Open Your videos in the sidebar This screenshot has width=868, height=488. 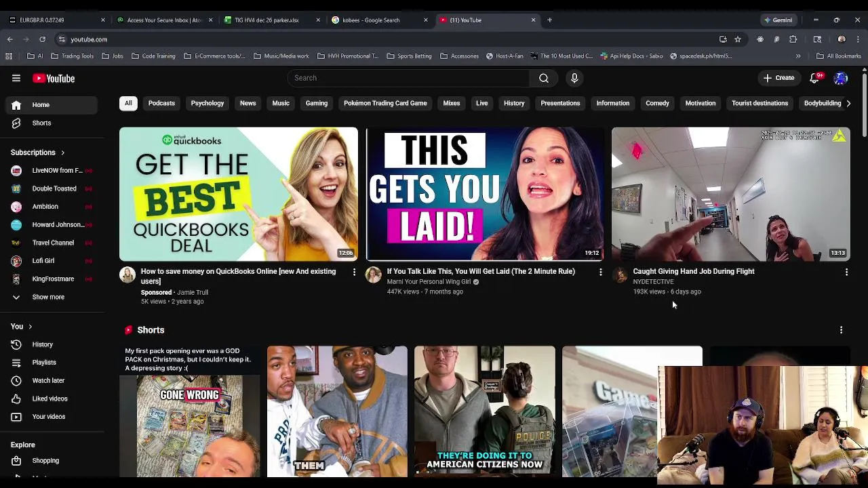[x=52, y=417]
